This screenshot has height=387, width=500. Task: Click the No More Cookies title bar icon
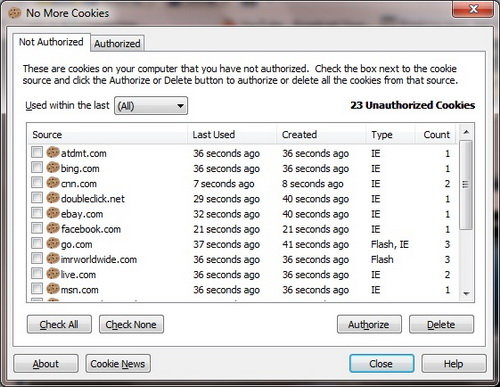(15, 13)
